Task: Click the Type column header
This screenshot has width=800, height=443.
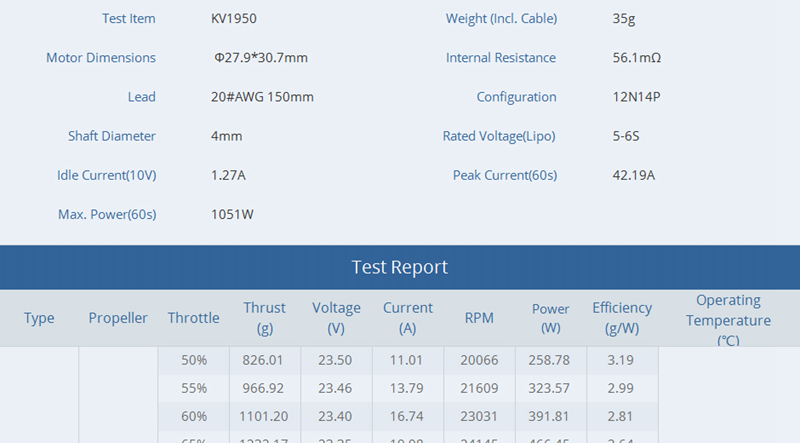Action: 39,318
